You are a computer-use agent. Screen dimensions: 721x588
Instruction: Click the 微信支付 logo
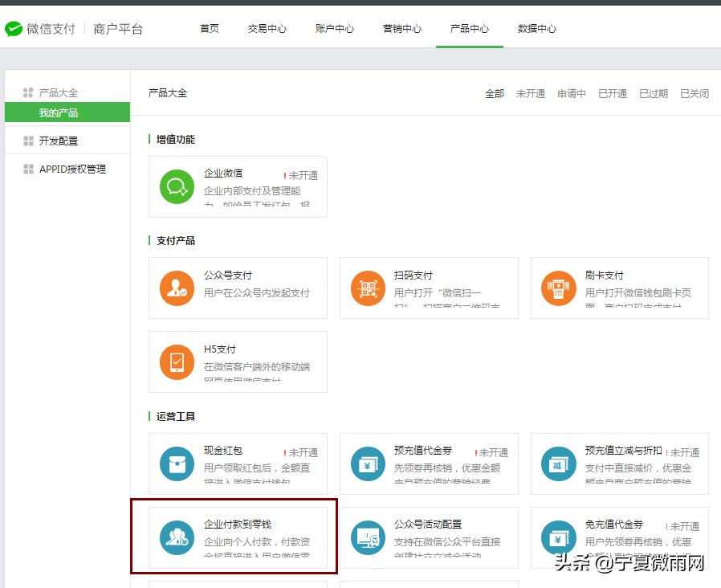40,29
